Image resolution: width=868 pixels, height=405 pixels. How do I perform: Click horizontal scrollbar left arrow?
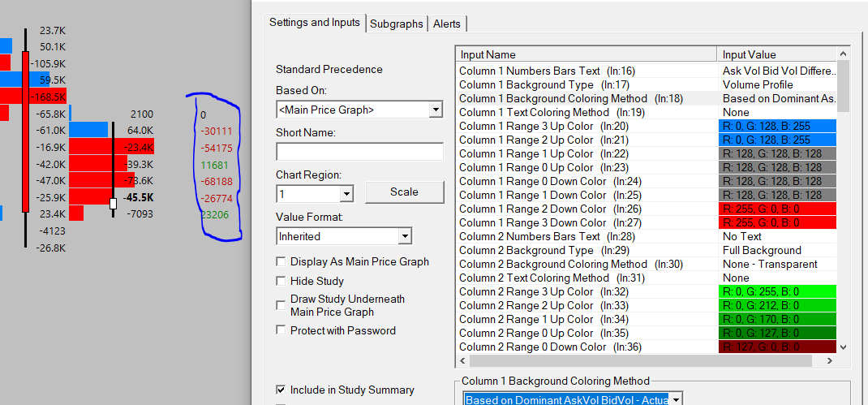click(462, 360)
